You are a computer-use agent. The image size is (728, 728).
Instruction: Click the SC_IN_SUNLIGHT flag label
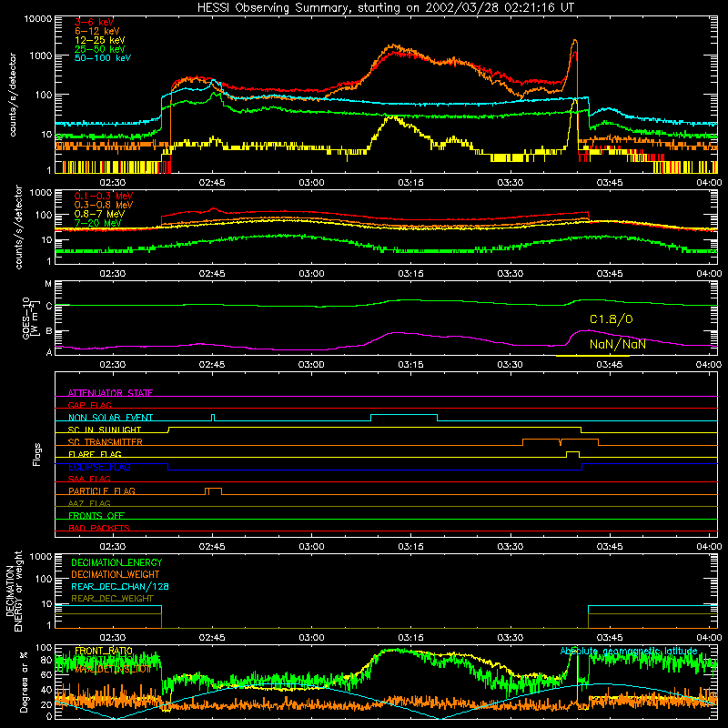pos(105,430)
